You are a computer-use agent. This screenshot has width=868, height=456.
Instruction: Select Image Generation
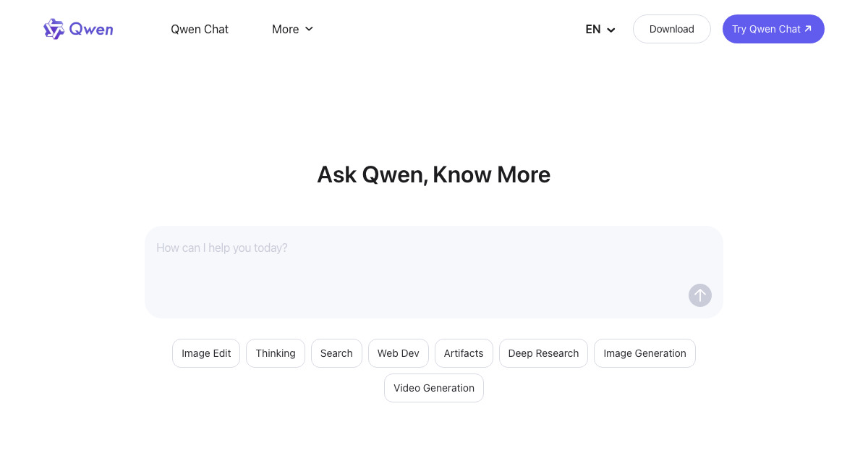point(644,353)
